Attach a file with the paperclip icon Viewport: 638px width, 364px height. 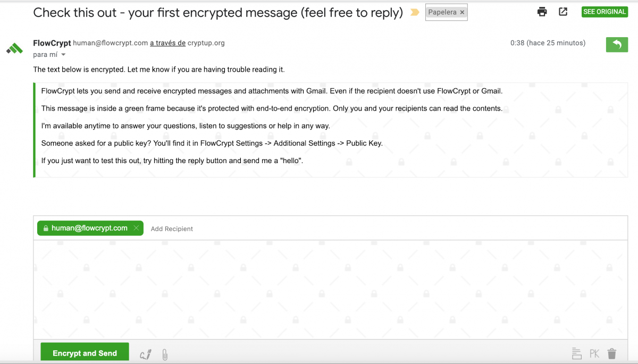pyautogui.click(x=165, y=354)
